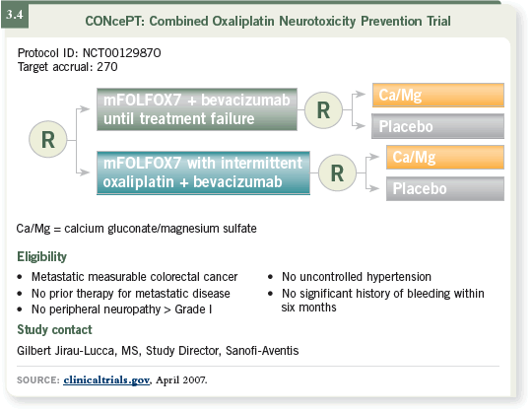Click the lower second-stage R circle
The width and height of the screenshot is (532, 412).
point(337,172)
